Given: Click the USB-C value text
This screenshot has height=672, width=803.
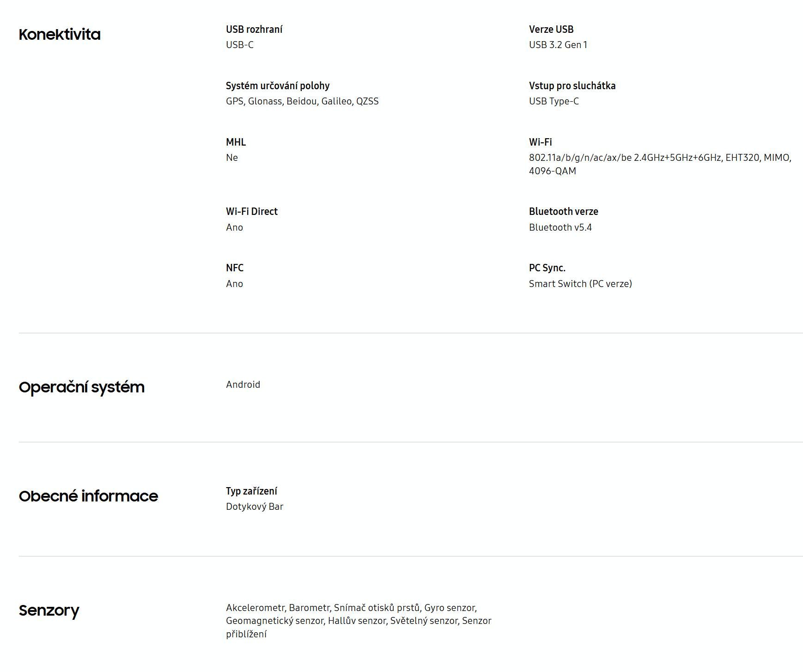Looking at the screenshot, I should point(240,45).
